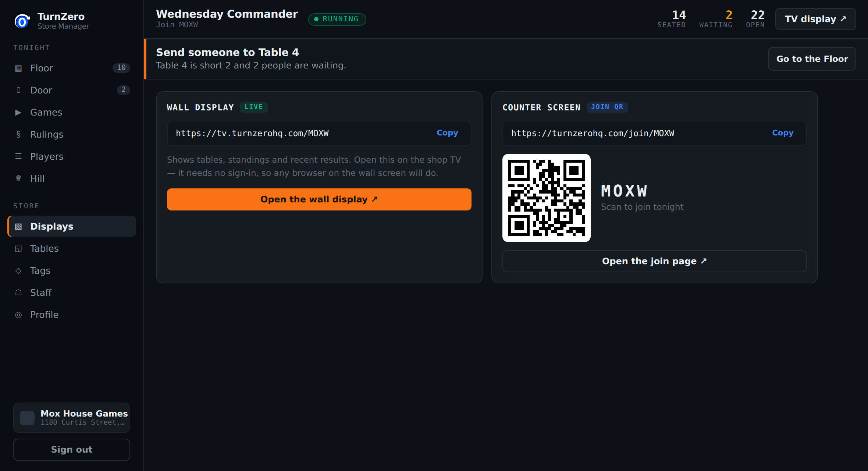Copy the wall display URL
The width and height of the screenshot is (868, 471).
point(447,133)
